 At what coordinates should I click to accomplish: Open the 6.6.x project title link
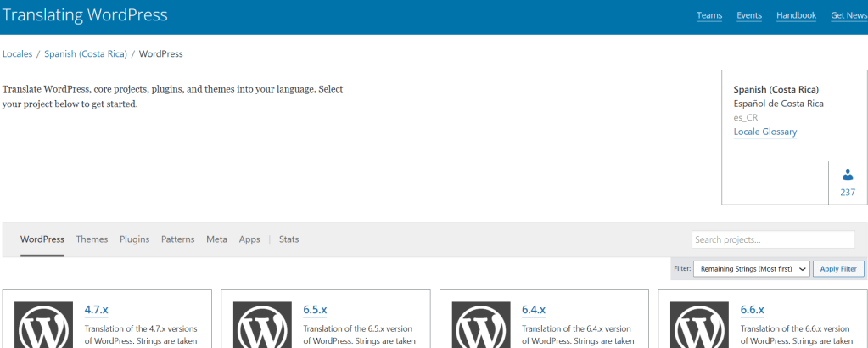753,310
